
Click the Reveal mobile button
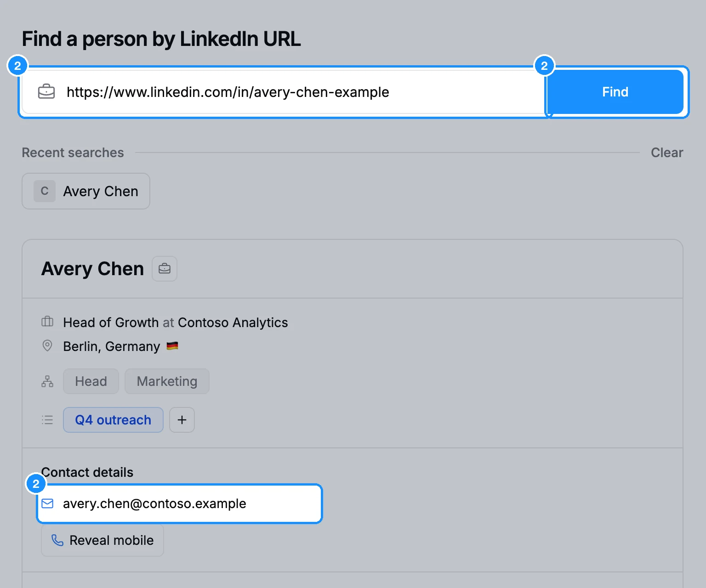pos(102,540)
